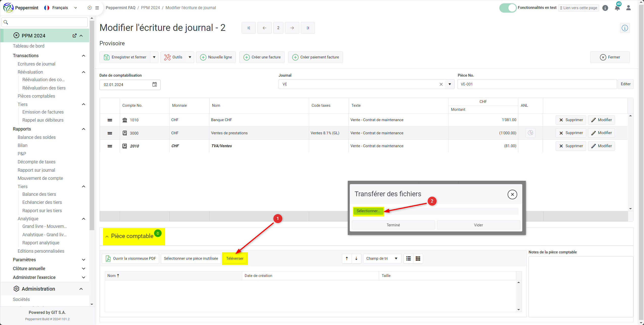The height and width of the screenshot is (325, 644).
Task: Open the Champ de tri dropdown
Action: (x=382, y=258)
